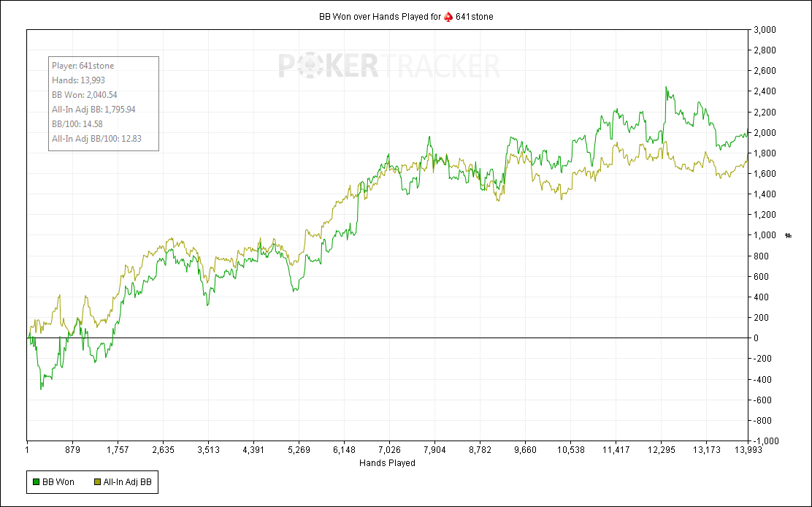Click the x-axis label 10,538

(x=571, y=450)
